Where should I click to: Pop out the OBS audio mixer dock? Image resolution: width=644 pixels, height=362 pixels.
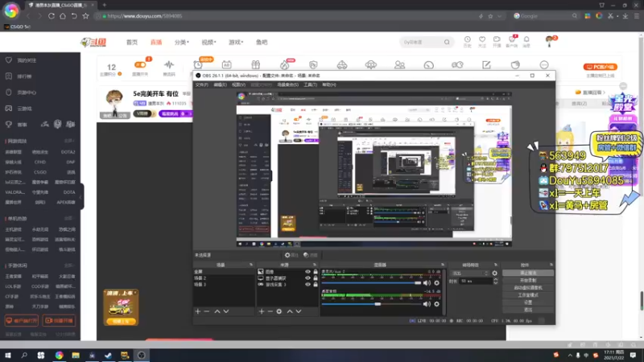(x=443, y=265)
